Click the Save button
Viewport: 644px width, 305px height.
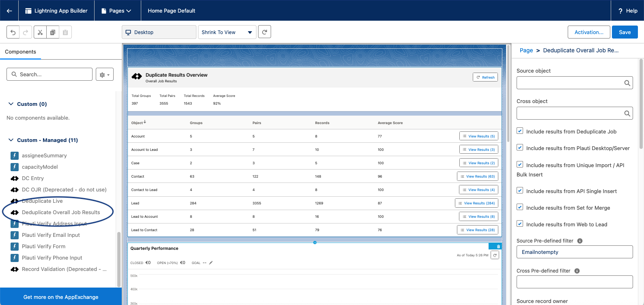click(625, 32)
